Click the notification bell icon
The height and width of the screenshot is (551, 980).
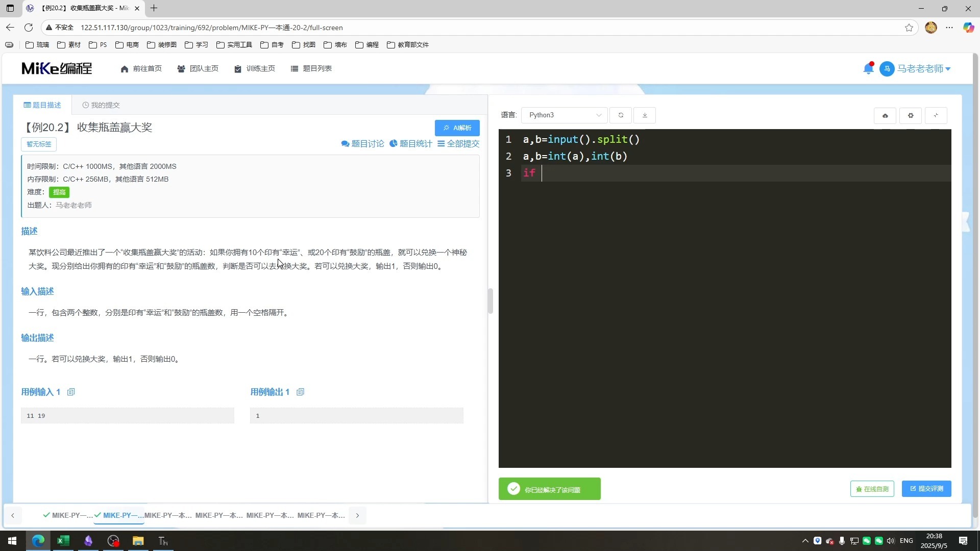pos(868,69)
